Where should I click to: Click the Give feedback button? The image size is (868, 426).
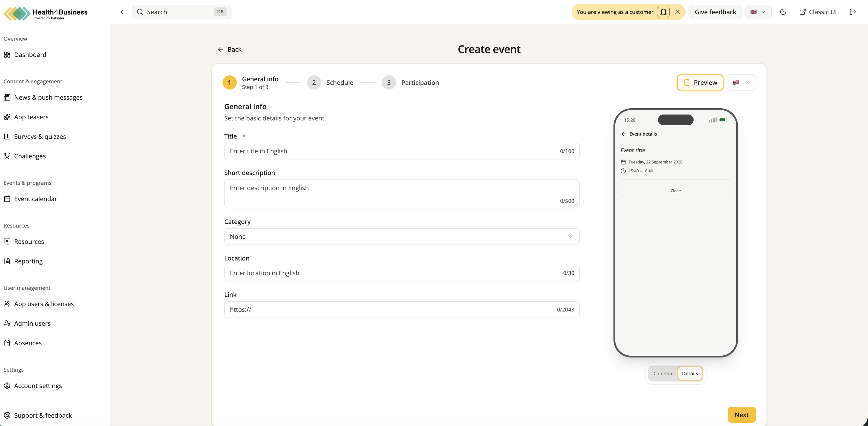coord(715,12)
